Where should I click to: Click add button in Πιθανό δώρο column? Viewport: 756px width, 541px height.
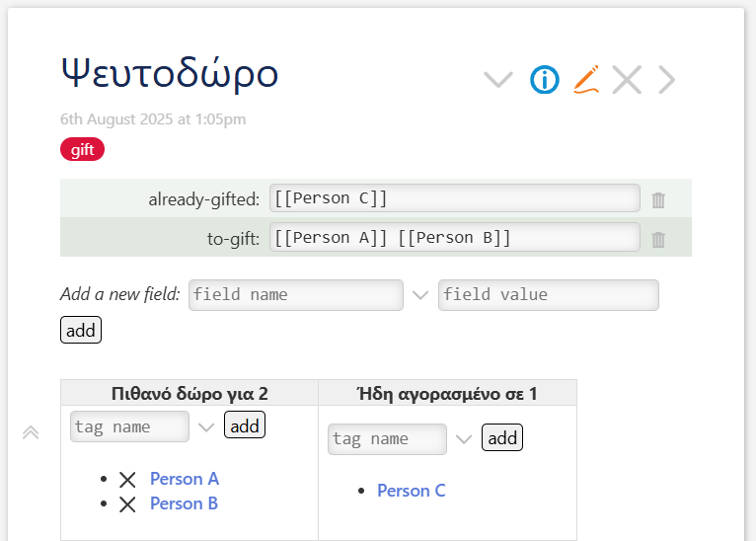click(x=245, y=425)
